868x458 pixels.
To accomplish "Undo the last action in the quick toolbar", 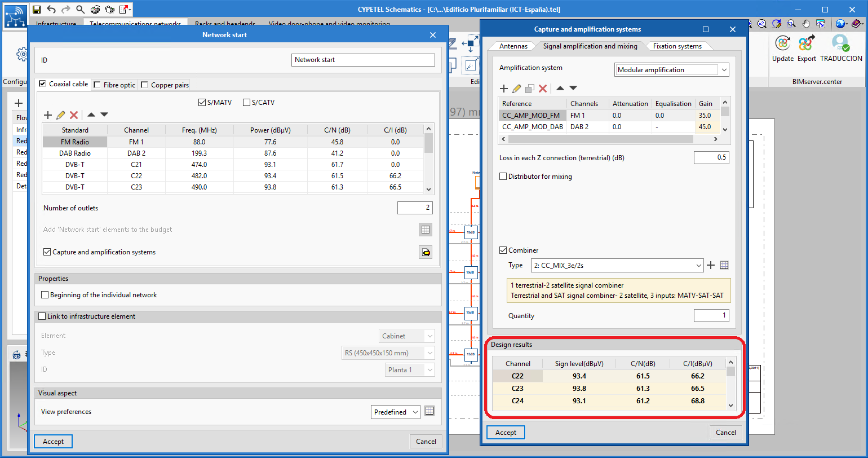I will click(51, 10).
